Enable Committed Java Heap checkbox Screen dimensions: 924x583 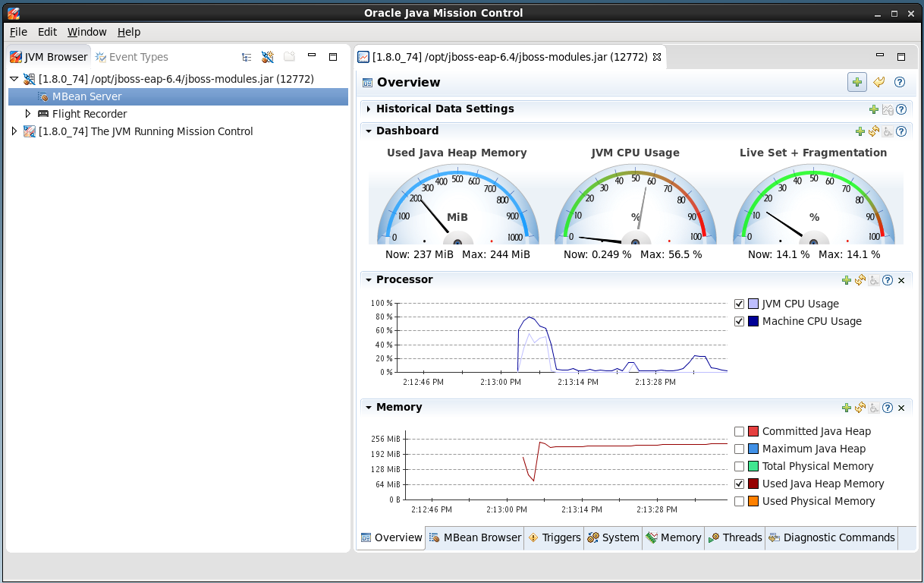[740, 431]
